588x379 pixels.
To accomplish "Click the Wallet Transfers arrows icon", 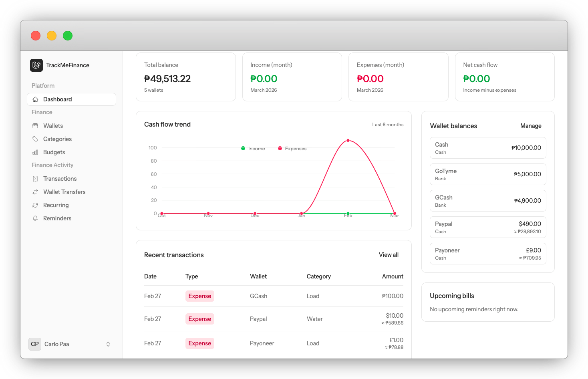I will 36,192.
